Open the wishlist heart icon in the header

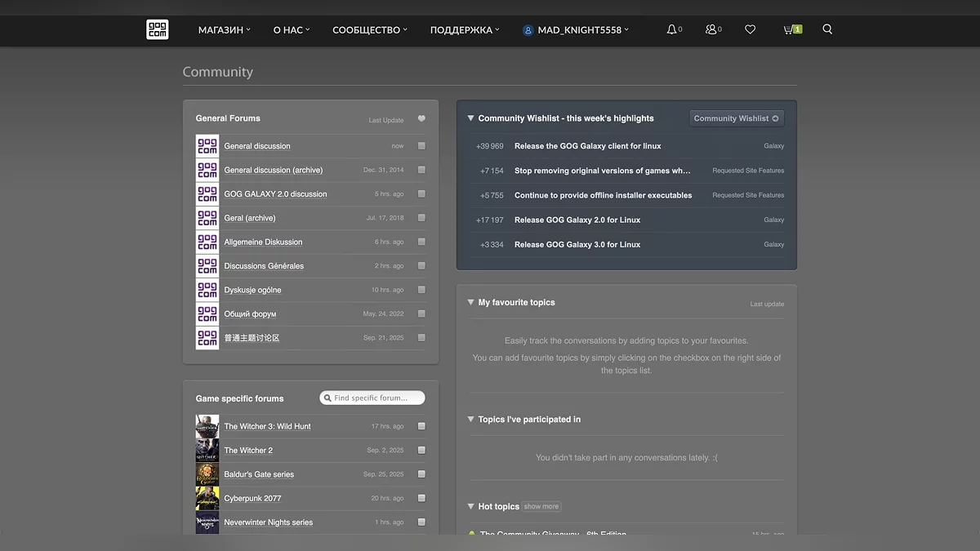(750, 29)
